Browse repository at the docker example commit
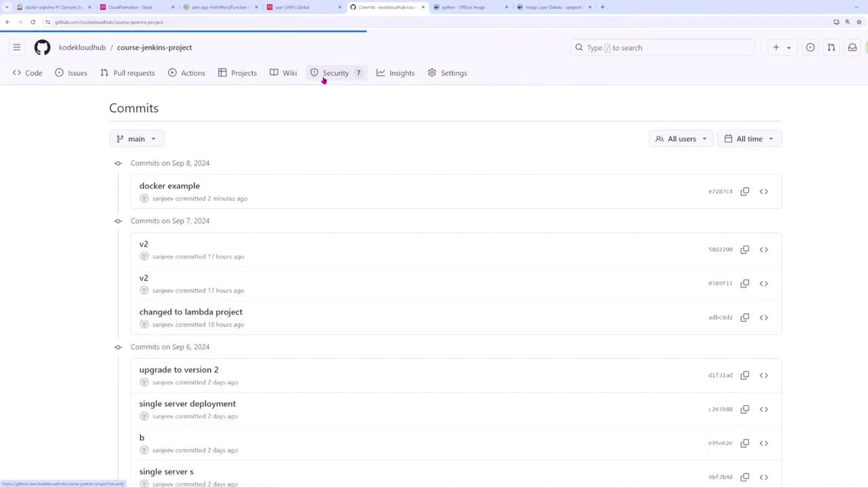This screenshot has width=868, height=488. coord(764,192)
